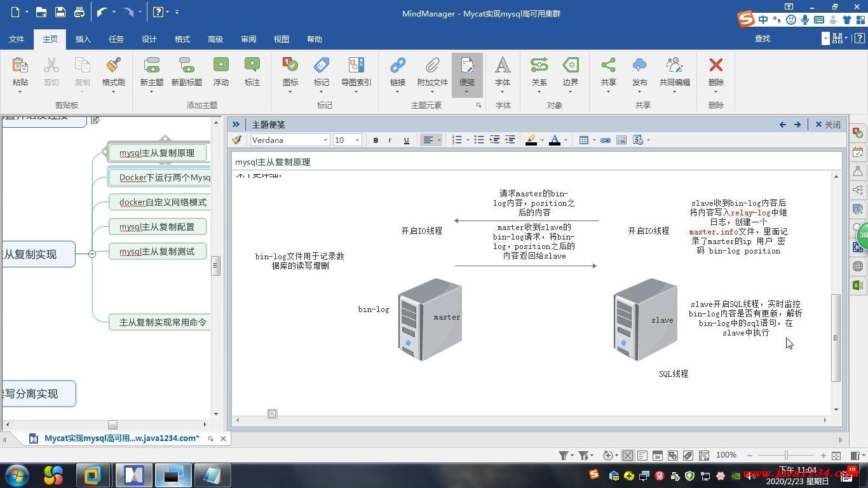This screenshot has height=488, width=868.
Task: Toggle the 便笺 notes button
Action: [467, 74]
